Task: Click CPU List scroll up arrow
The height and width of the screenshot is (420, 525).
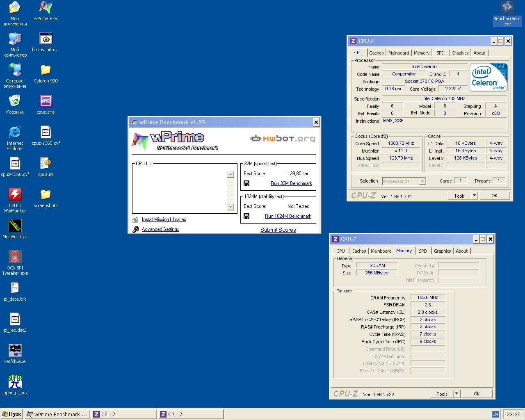Action: click(231, 174)
